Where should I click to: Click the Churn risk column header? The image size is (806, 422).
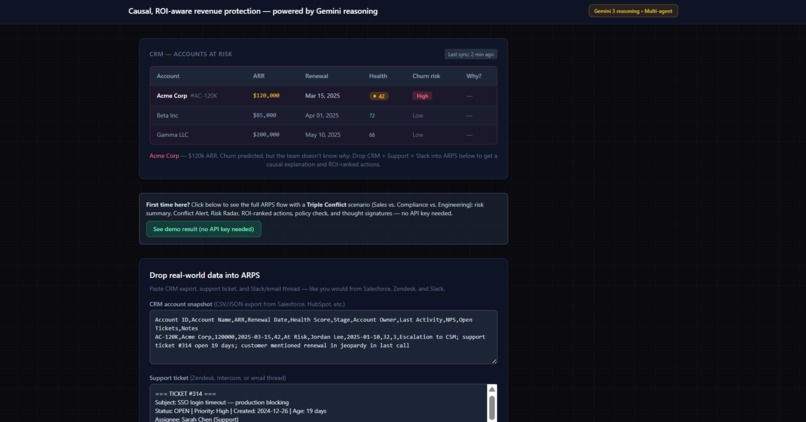click(x=426, y=76)
